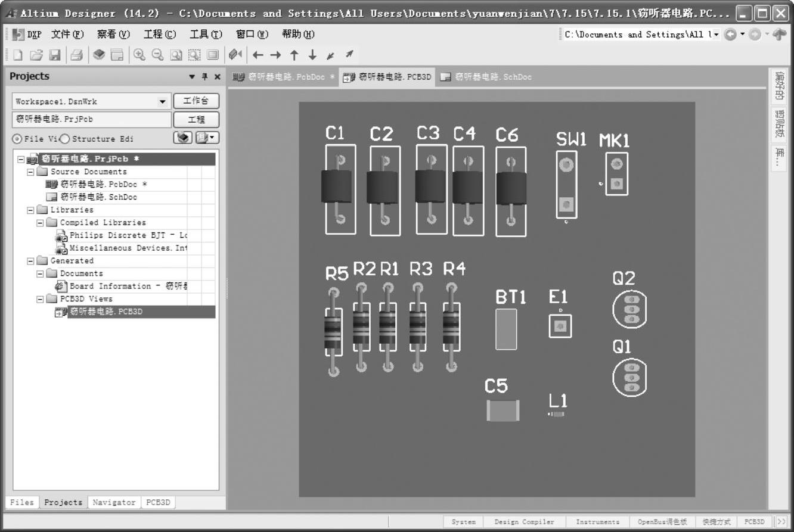Switch to the PCB3D panel tab at bottom left
Viewport: 794px width, 532px height.
click(158, 502)
